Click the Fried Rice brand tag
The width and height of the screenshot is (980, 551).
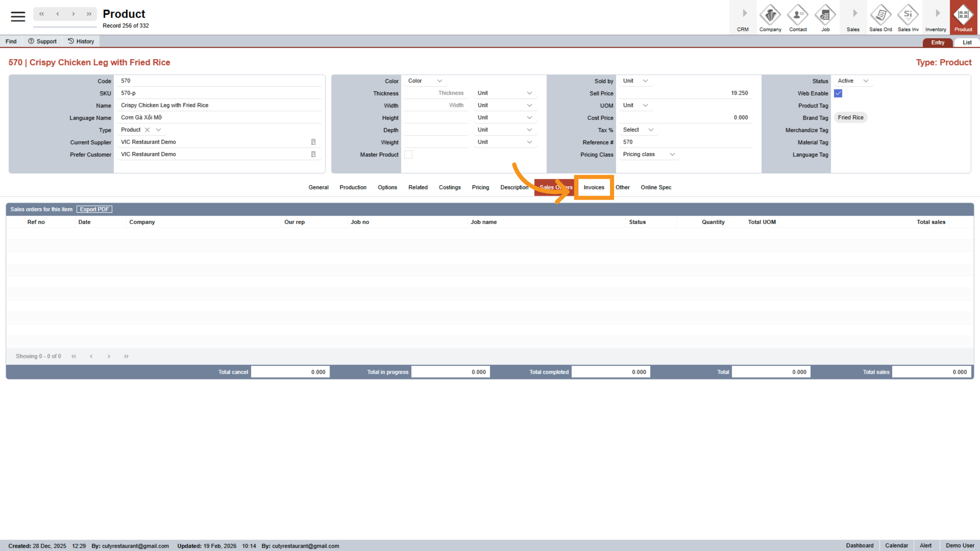point(851,117)
